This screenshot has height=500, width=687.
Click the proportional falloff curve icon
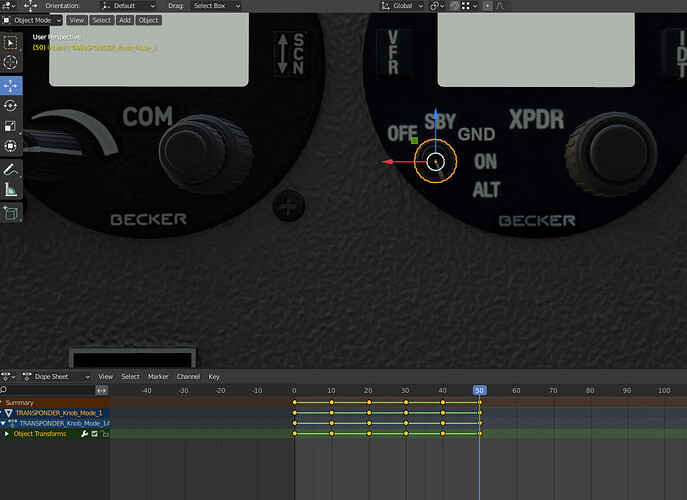[502, 6]
